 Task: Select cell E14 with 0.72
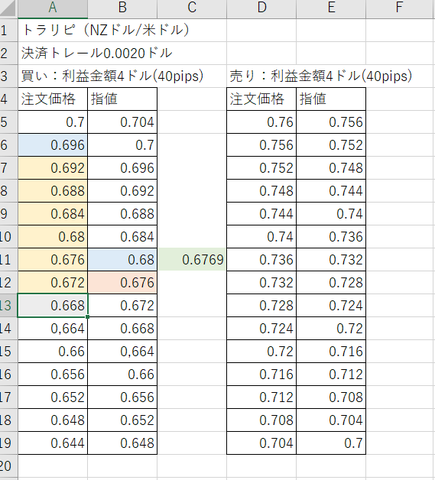click(x=331, y=328)
